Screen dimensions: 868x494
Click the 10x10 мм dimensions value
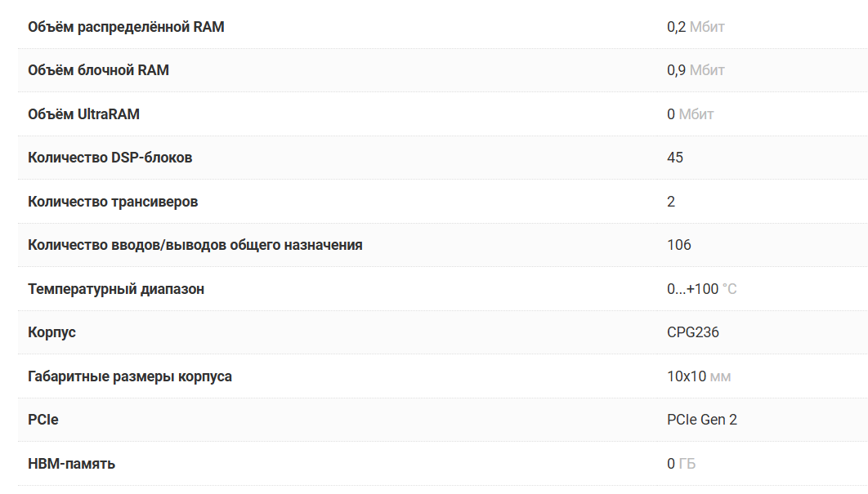[699, 376]
